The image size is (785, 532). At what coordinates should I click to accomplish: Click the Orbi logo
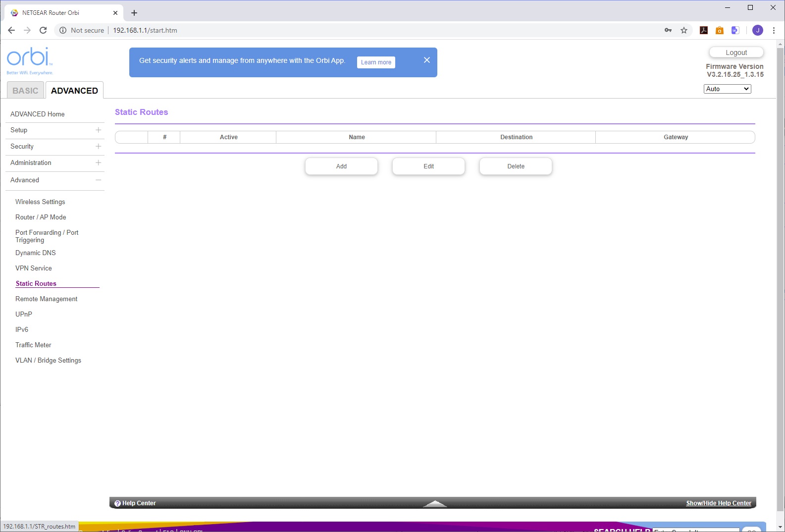[x=30, y=60]
